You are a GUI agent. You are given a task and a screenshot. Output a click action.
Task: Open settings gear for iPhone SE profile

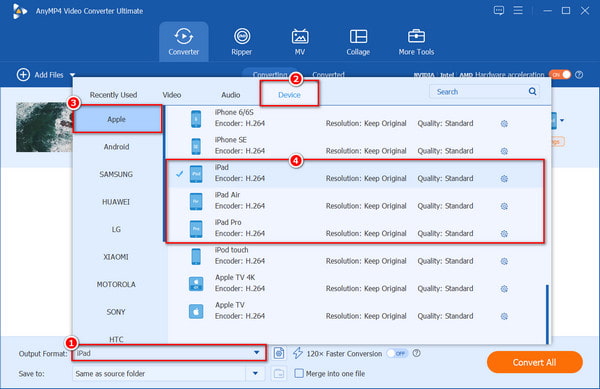click(x=504, y=151)
